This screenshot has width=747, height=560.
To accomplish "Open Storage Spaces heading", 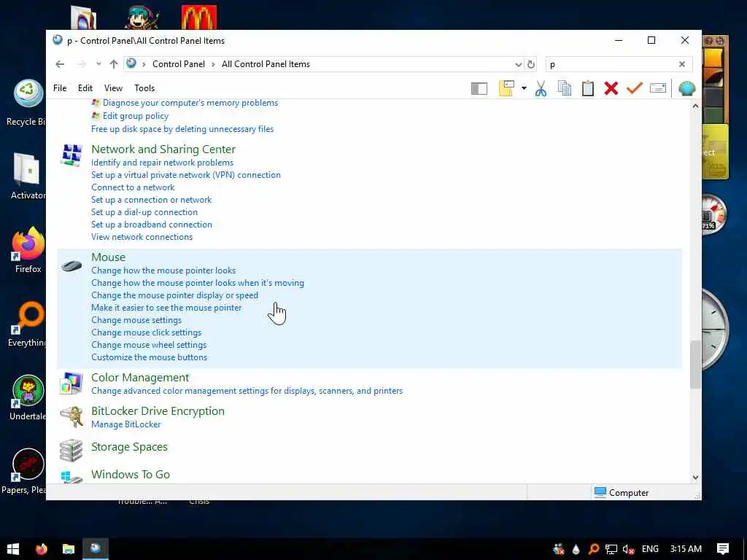I will [x=130, y=447].
